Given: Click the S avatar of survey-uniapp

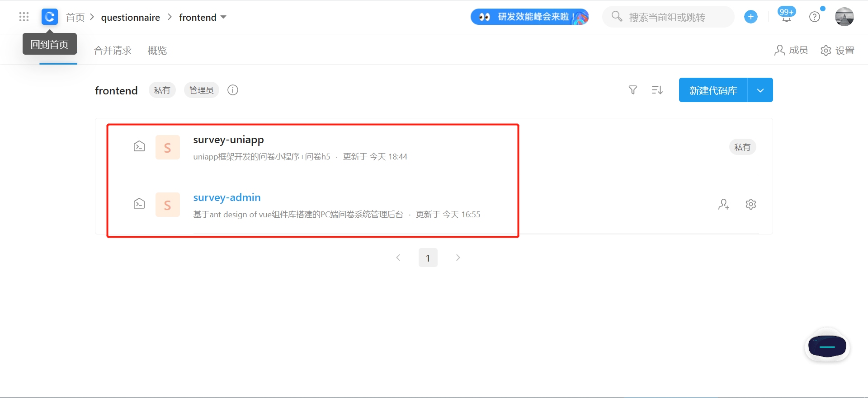Looking at the screenshot, I should coord(168,147).
